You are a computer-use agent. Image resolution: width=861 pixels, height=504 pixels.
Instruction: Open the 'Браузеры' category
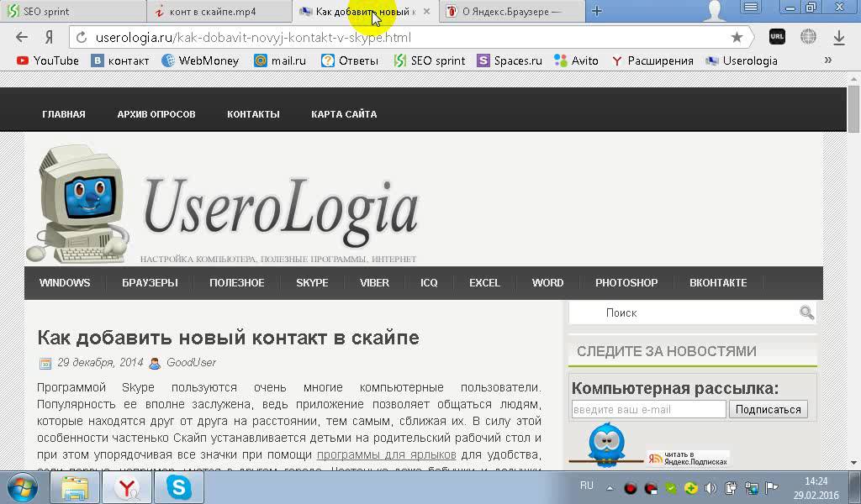click(x=150, y=283)
